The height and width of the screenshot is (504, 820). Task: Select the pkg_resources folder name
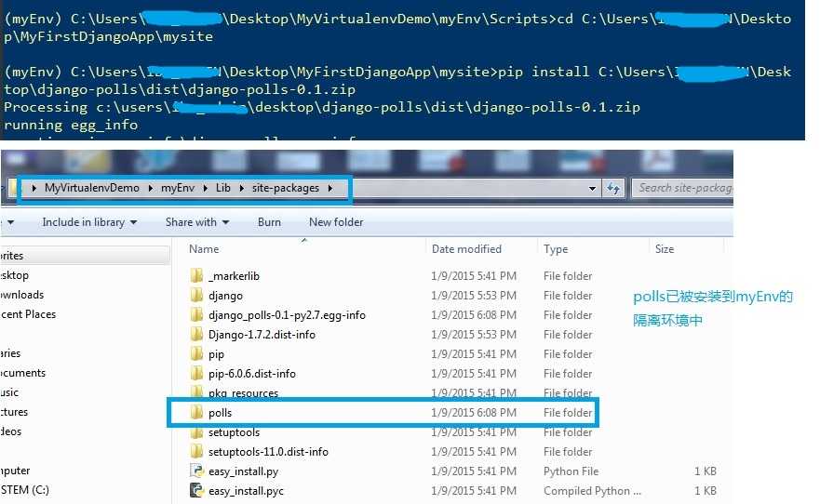pos(243,393)
